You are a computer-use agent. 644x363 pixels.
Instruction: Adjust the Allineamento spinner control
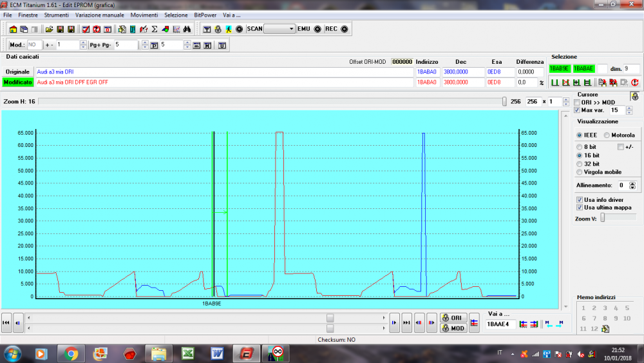(x=632, y=185)
